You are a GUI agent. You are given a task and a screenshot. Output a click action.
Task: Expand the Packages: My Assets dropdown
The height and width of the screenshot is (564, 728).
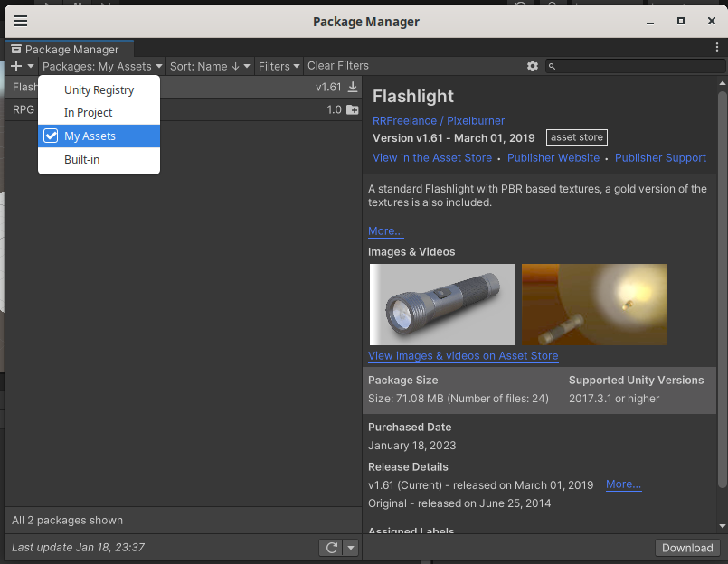point(102,66)
